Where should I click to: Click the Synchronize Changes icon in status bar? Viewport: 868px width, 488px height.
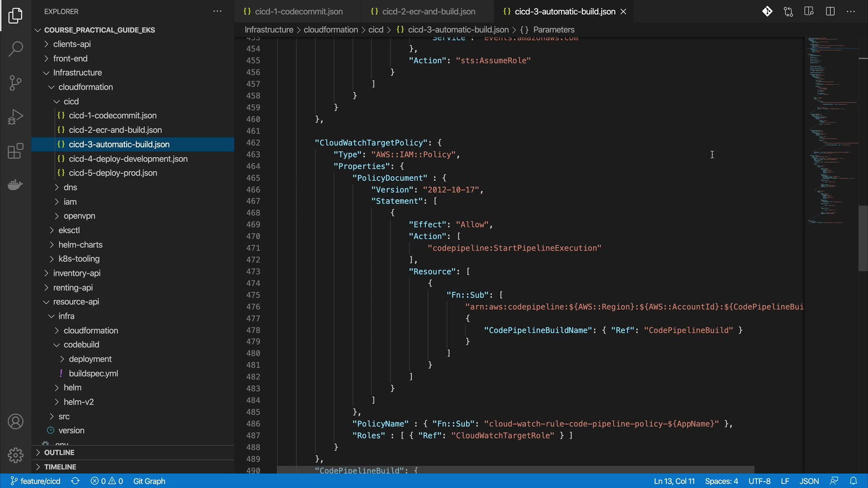(x=75, y=481)
